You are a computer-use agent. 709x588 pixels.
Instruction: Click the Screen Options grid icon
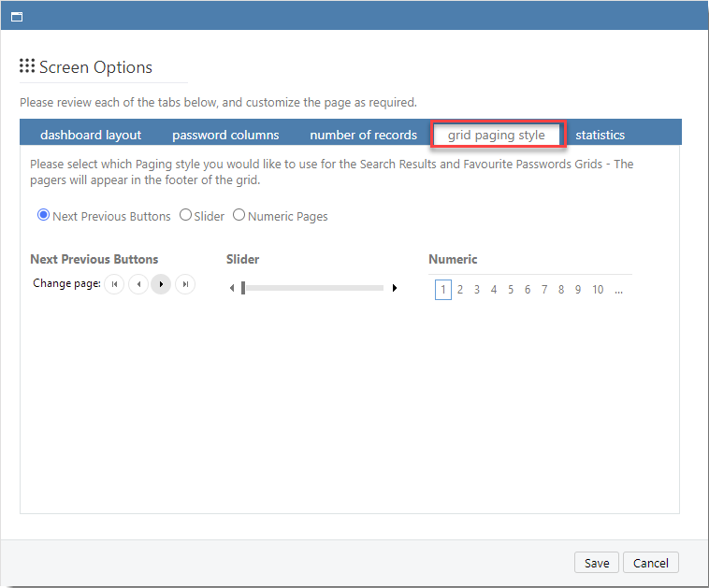point(27,66)
